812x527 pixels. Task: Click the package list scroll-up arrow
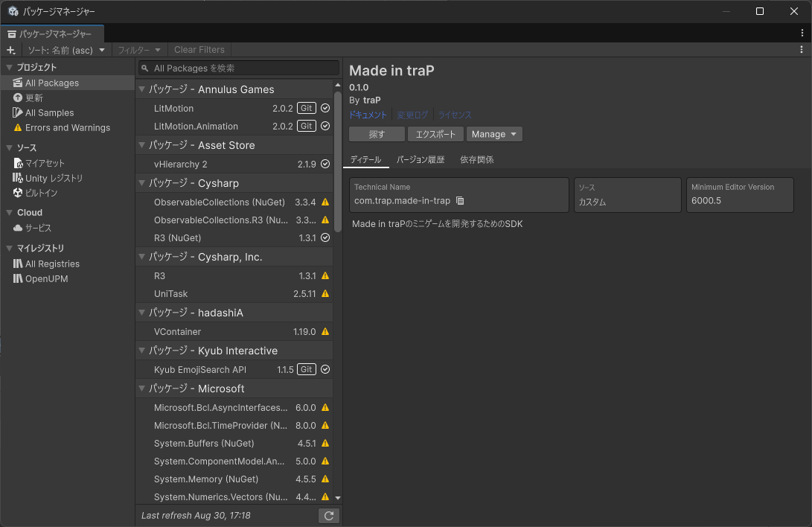(338, 85)
